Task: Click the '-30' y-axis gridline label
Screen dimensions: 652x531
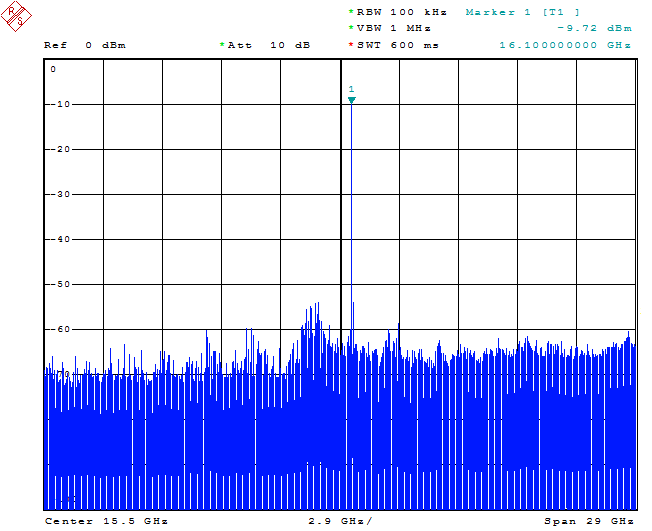Action: [x=61, y=194]
